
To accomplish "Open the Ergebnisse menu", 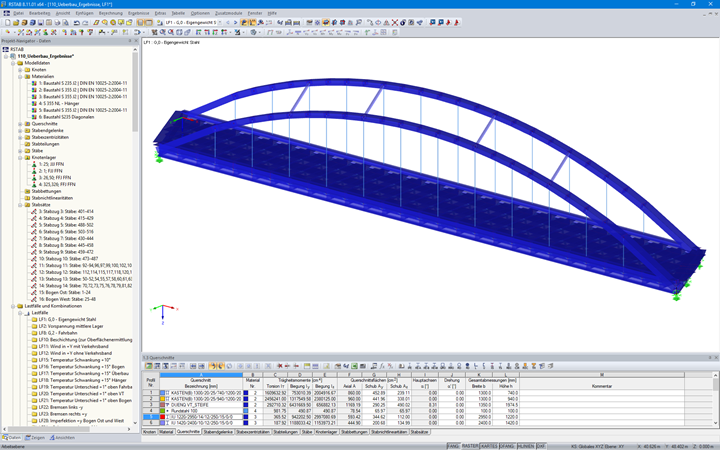I will click(139, 13).
